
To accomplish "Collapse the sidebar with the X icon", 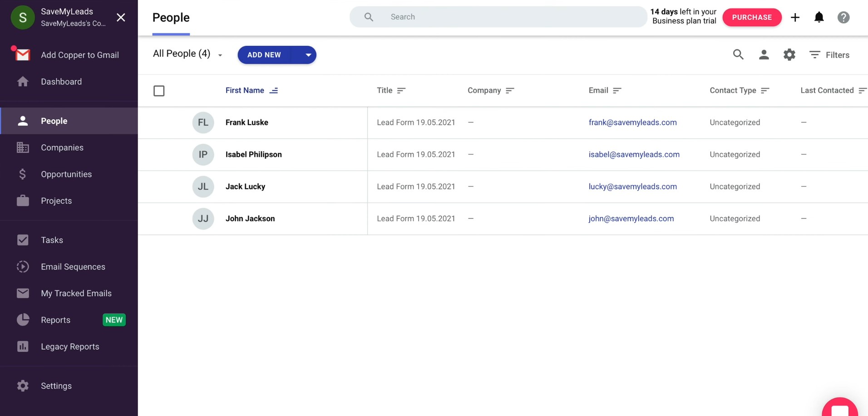I will pyautogui.click(x=121, y=17).
